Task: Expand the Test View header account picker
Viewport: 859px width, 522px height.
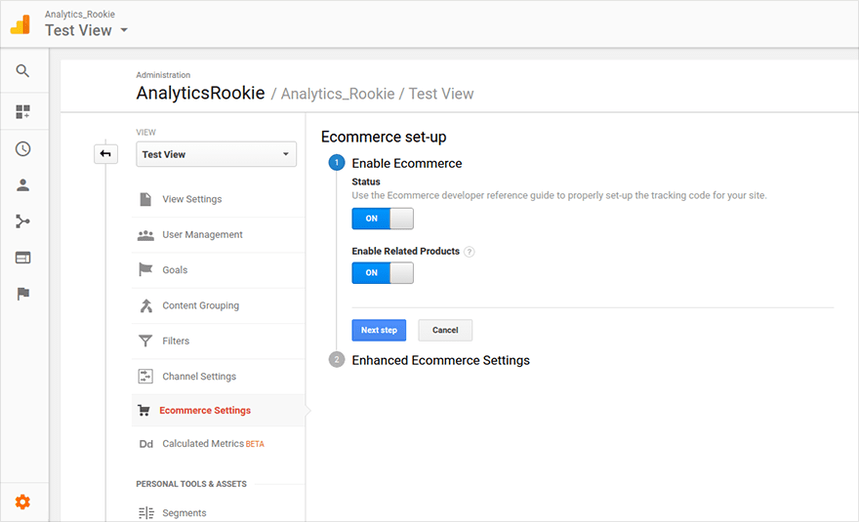Action: pos(87,30)
